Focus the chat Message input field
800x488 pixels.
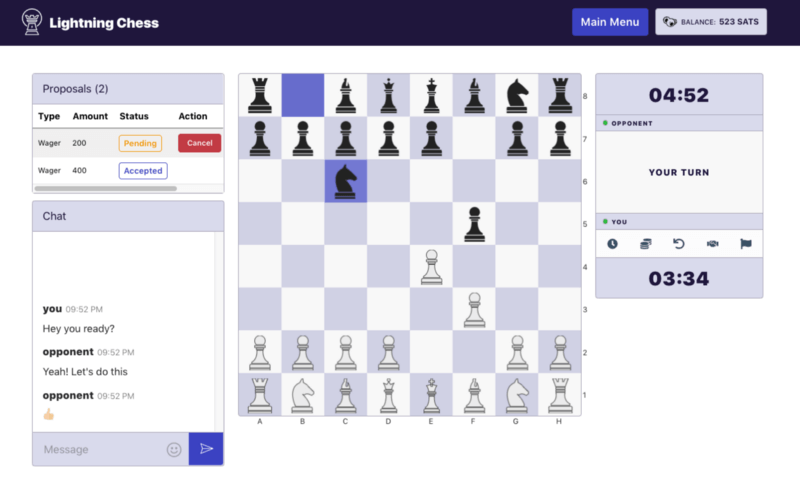[102, 449]
